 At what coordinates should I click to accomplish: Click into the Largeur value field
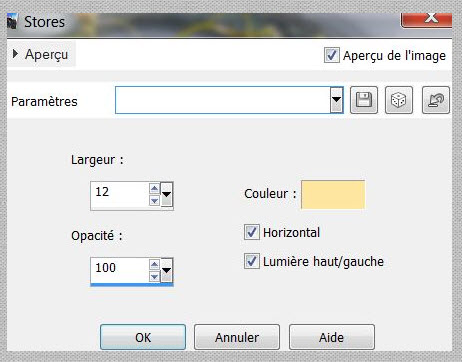tap(120, 195)
